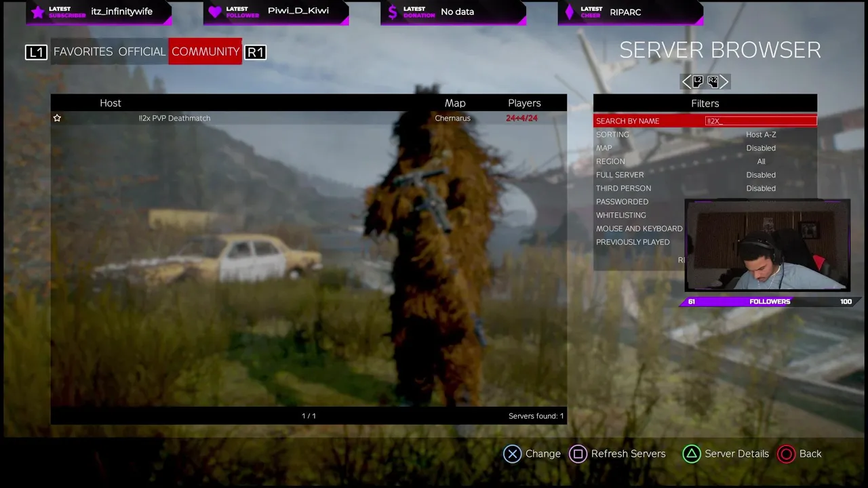Focus the Search By Name input field
The width and height of the screenshot is (868, 488).
point(761,121)
